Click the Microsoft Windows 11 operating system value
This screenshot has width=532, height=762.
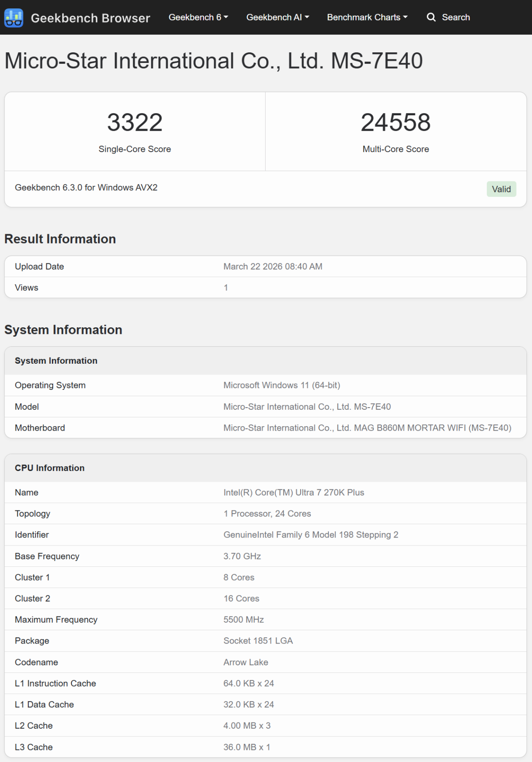tap(282, 385)
